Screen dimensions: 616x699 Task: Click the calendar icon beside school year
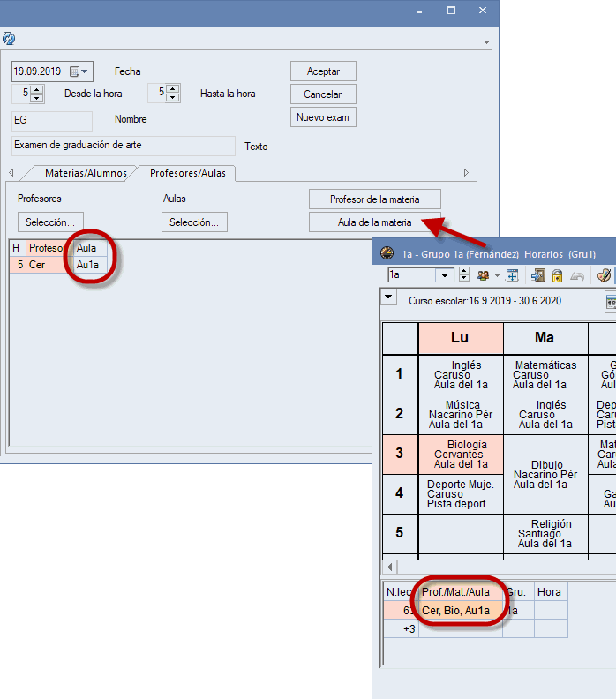pos(610,302)
